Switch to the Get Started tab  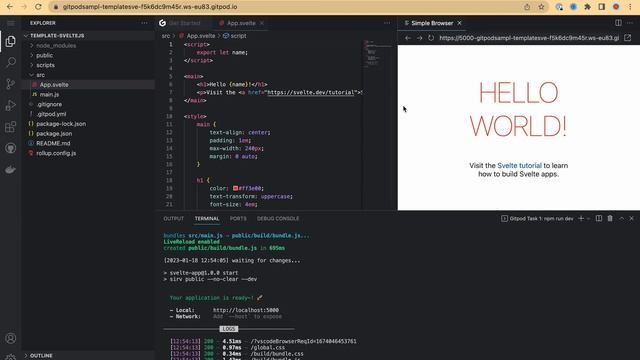tap(184, 23)
